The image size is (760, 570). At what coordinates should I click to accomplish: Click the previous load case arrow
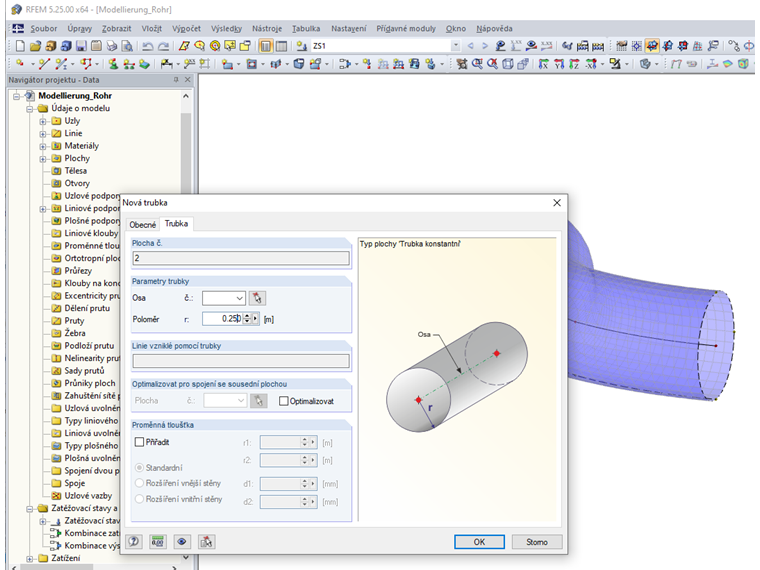[470, 46]
